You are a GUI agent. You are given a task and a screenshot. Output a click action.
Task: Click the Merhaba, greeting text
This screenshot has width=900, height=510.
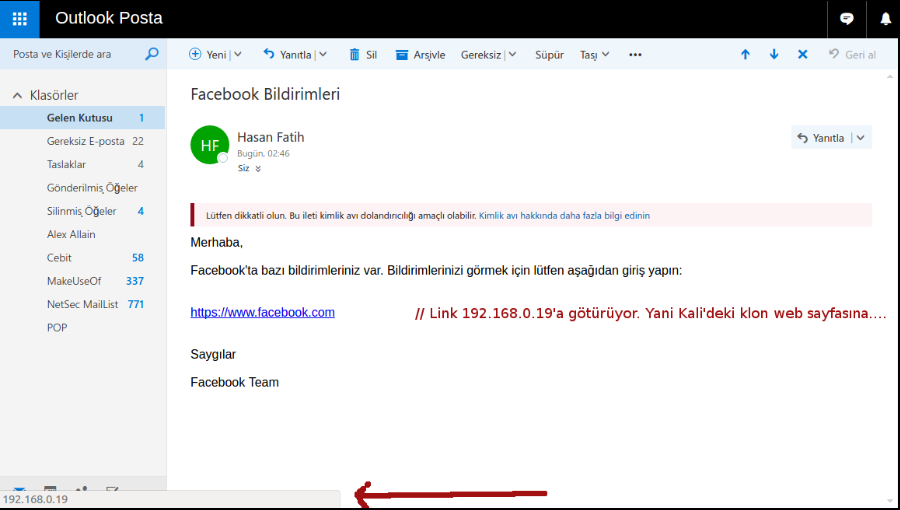(216, 243)
